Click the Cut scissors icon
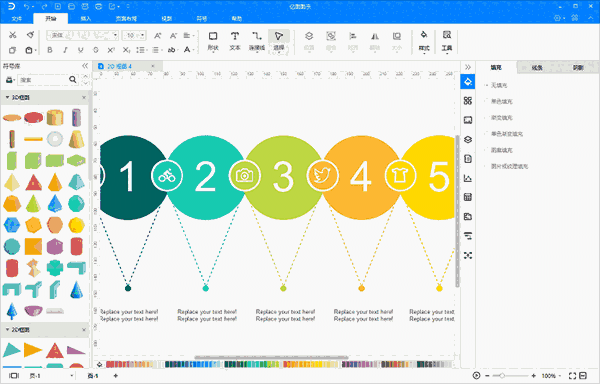The image size is (600, 384). coord(13,35)
